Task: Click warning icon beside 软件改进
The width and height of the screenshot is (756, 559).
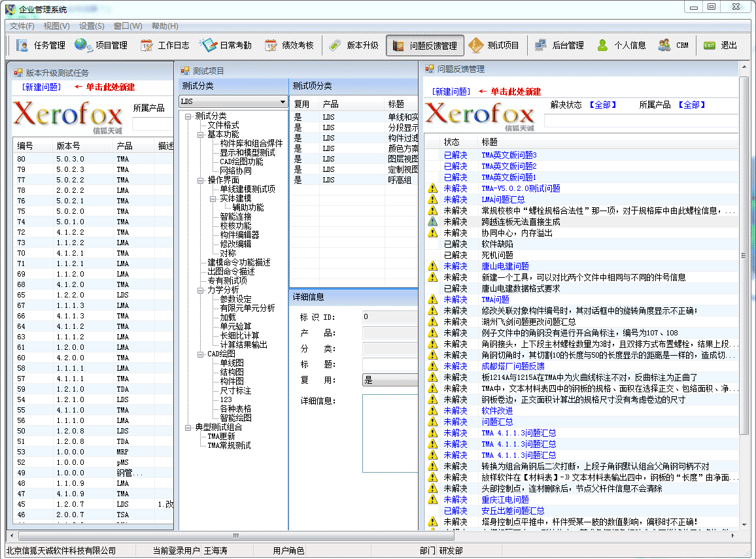Action: [432, 411]
